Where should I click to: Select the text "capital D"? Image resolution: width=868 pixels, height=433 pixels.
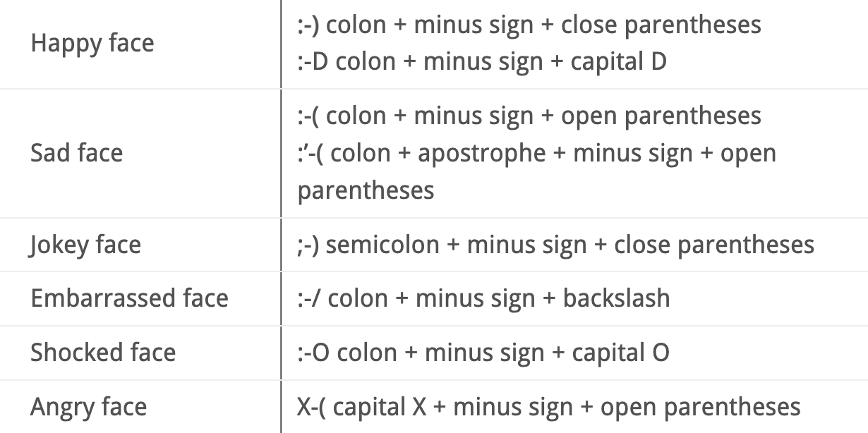618,62
